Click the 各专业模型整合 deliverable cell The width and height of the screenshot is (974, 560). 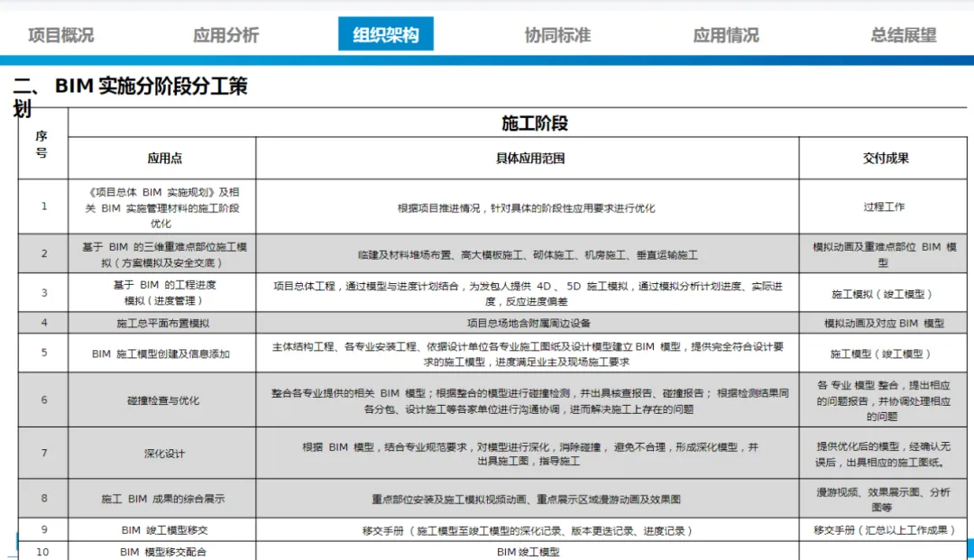pyautogui.click(x=883, y=400)
